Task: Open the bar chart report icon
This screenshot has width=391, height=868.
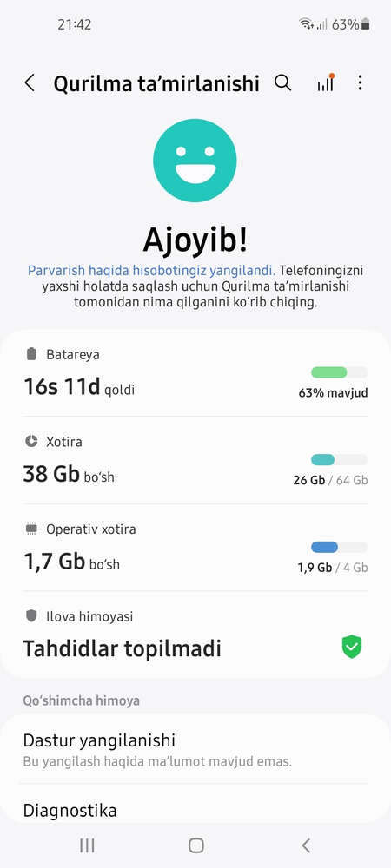Action: (x=326, y=82)
